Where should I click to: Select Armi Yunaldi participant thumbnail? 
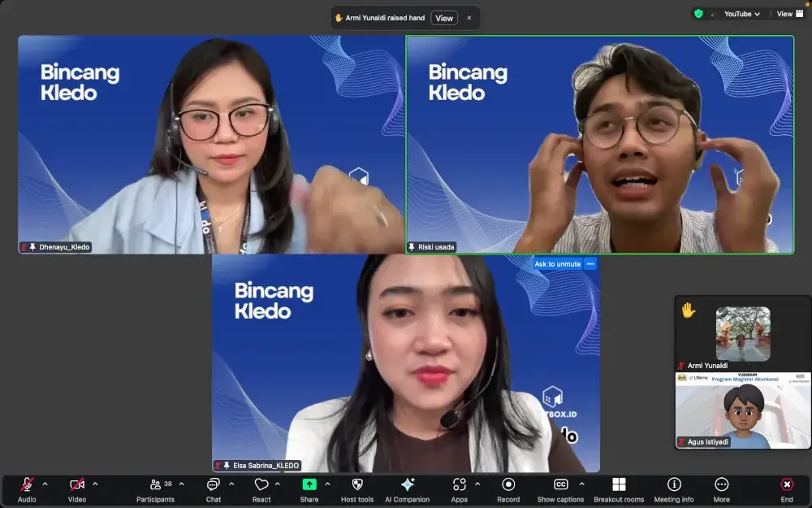pos(743,333)
